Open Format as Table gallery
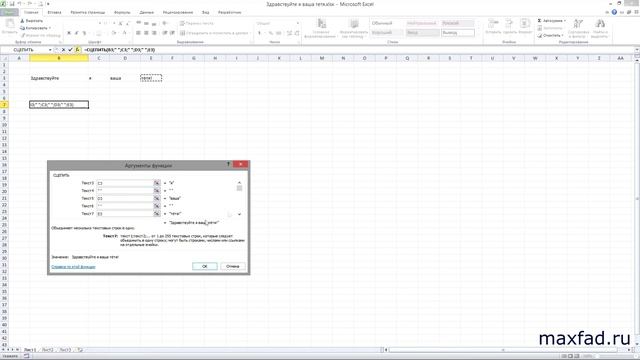Image resolution: width=640 pixels, height=360 pixels. [353, 28]
